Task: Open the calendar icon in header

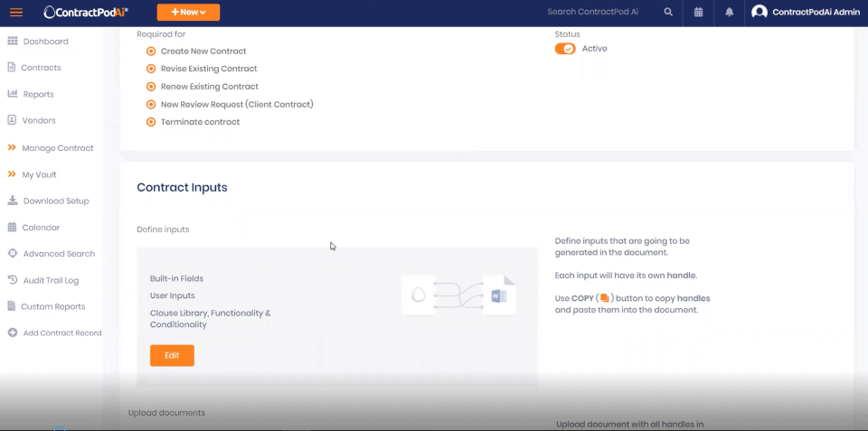Action: (699, 12)
